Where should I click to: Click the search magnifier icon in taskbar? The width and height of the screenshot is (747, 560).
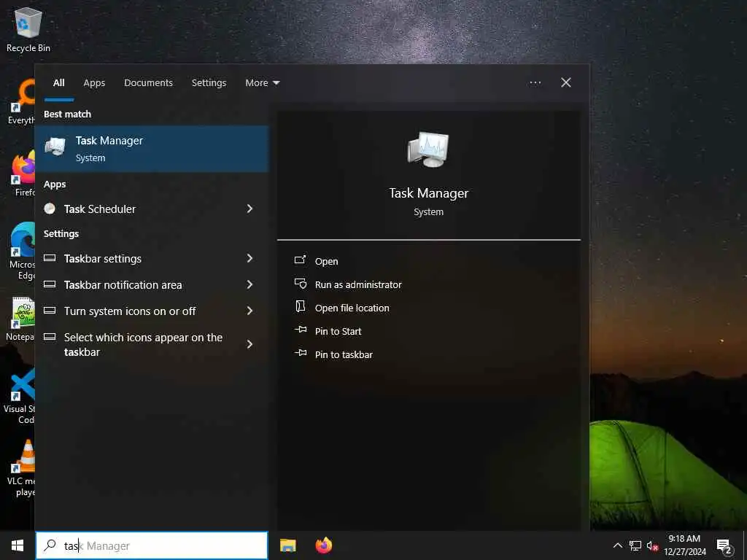click(50, 545)
